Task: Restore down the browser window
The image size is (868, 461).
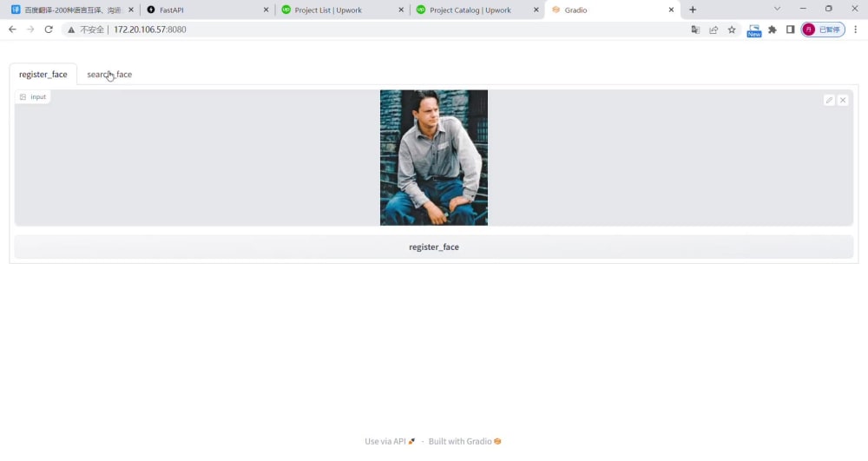Action: point(829,9)
